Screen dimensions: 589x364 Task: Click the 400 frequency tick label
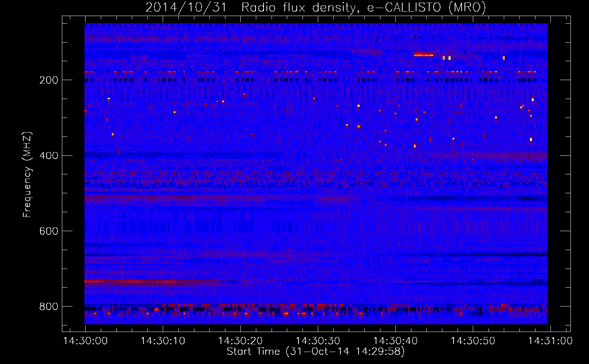point(49,156)
